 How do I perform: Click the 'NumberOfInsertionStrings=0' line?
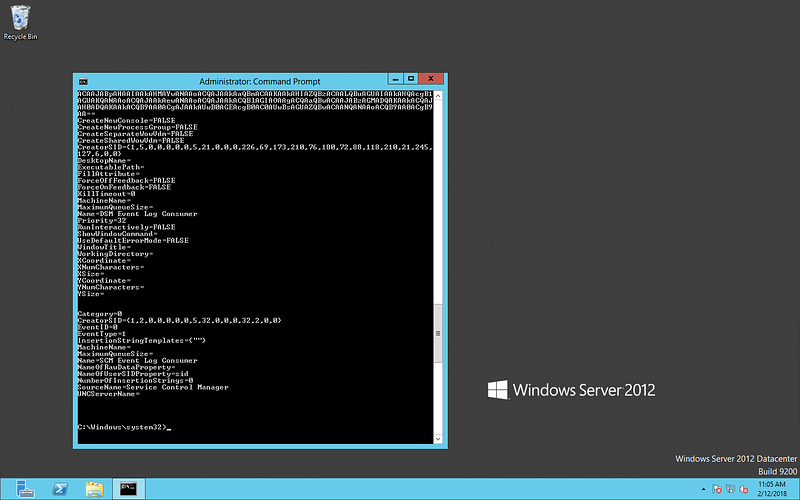point(135,380)
